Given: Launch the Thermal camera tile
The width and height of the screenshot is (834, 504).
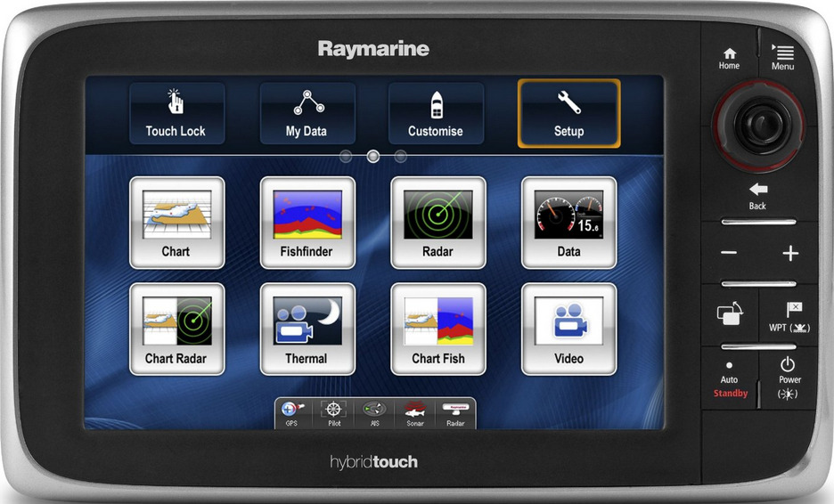Looking at the screenshot, I should click(x=307, y=329).
